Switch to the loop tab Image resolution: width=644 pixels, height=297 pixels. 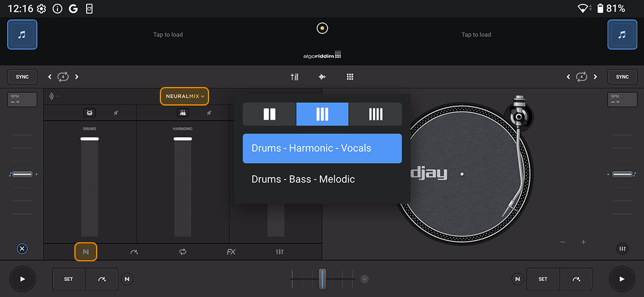tap(183, 252)
